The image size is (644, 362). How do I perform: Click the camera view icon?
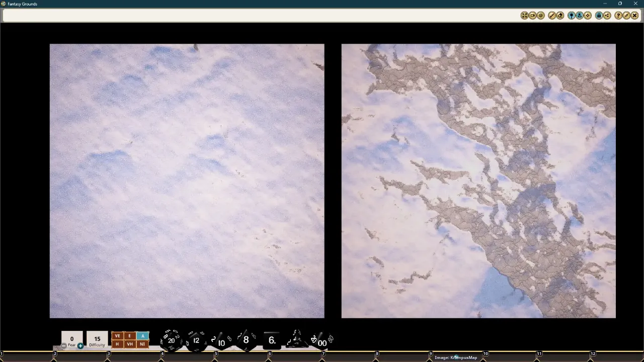pos(532,16)
